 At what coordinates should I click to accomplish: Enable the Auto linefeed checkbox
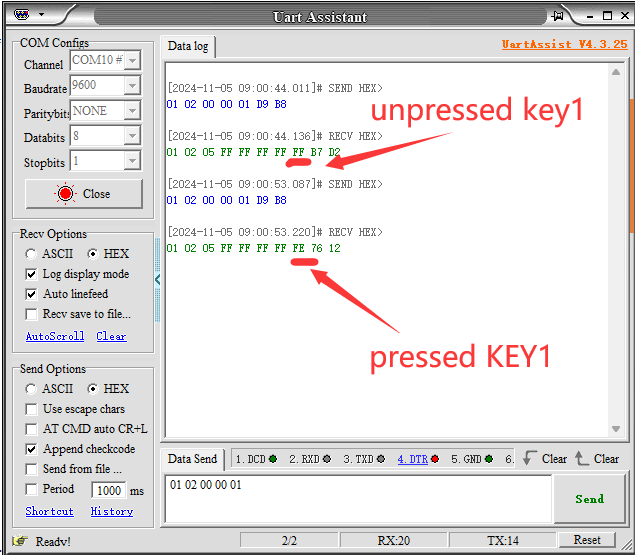coord(32,294)
